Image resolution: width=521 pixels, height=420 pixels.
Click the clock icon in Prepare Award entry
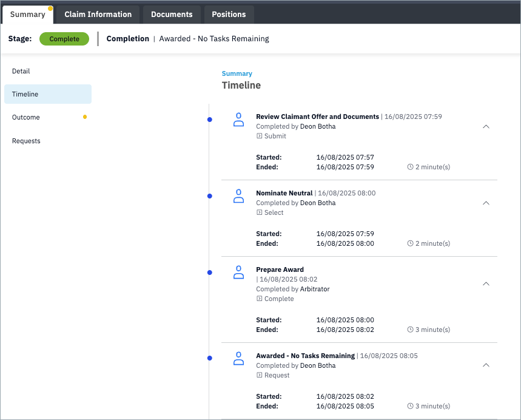tap(411, 330)
